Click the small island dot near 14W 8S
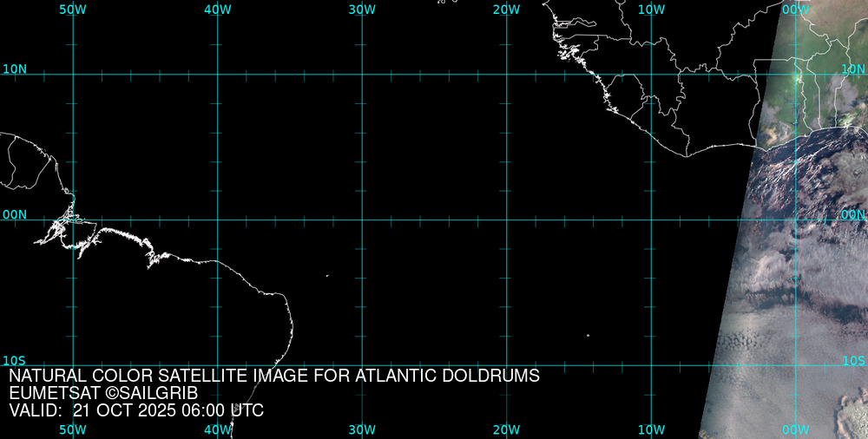Viewport: 868px width, 439px height. click(x=588, y=335)
